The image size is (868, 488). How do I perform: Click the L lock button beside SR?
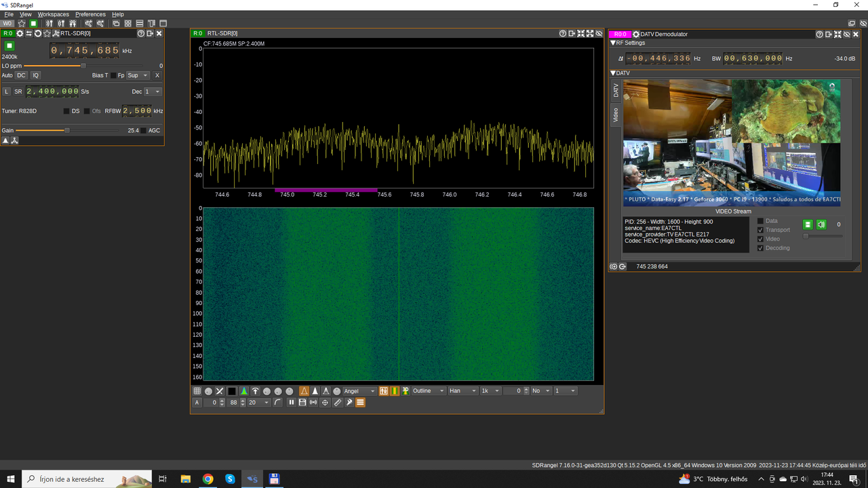[x=7, y=91]
